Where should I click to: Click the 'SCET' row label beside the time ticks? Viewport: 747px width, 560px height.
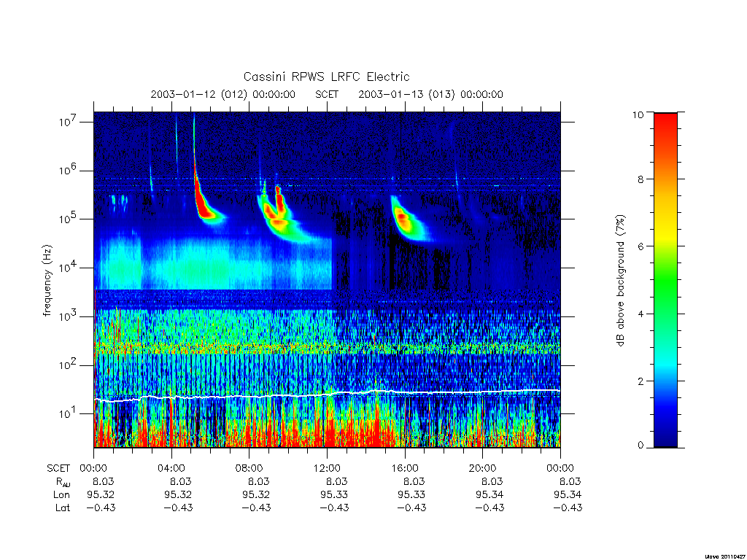tap(58, 468)
